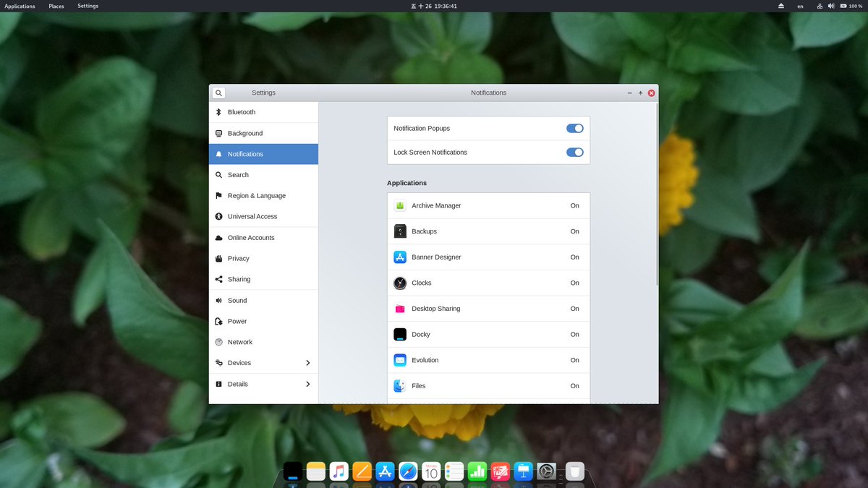Open the Archive Manager notification settings row
Screen dimensions: 868x488
(488, 205)
